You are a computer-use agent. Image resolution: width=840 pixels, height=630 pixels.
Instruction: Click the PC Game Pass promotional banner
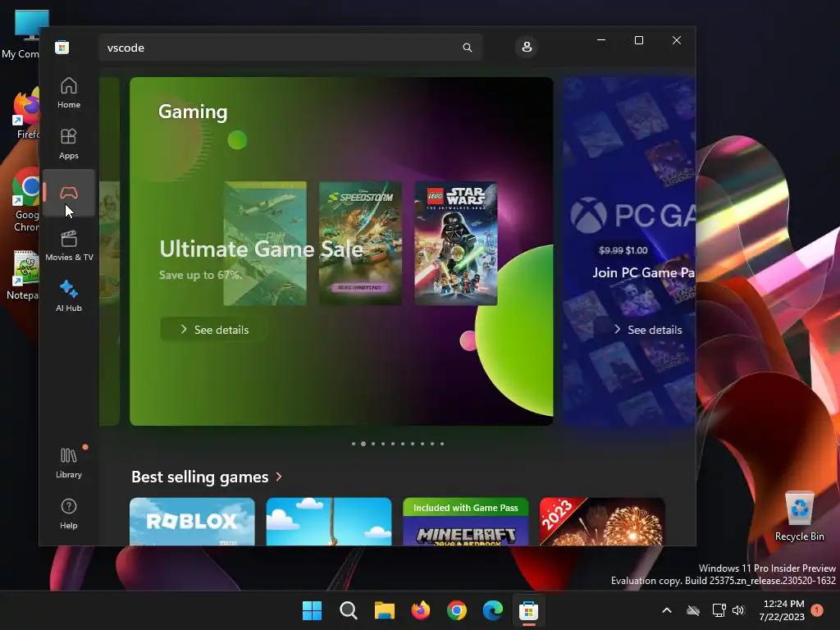point(629,252)
